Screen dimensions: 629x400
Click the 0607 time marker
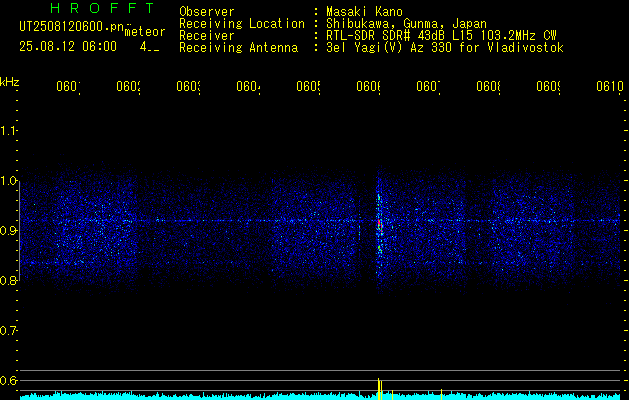pyautogui.click(x=428, y=87)
